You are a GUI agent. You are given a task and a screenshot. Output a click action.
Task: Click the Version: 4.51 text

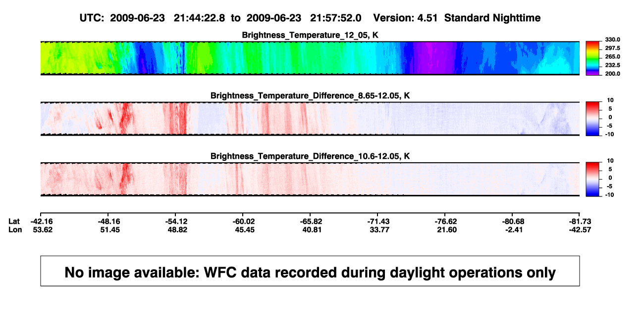[406, 18]
